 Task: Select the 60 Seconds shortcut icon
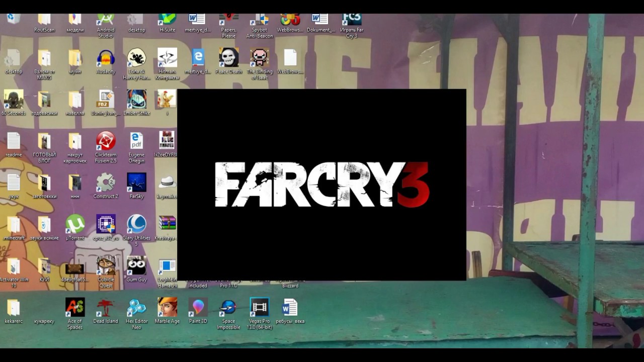point(14,103)
